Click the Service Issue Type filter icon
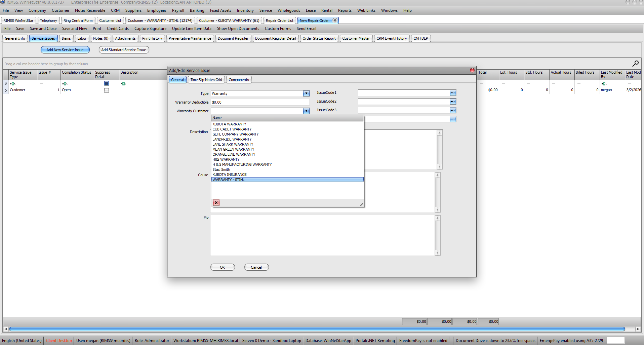The height and width of the screenshot is (345, 644). tap(13, 83)
